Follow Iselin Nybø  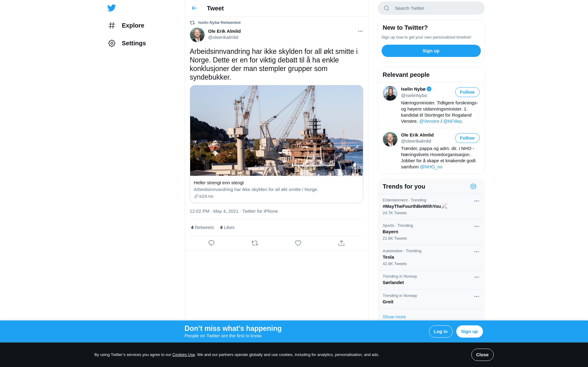point(467,92)
